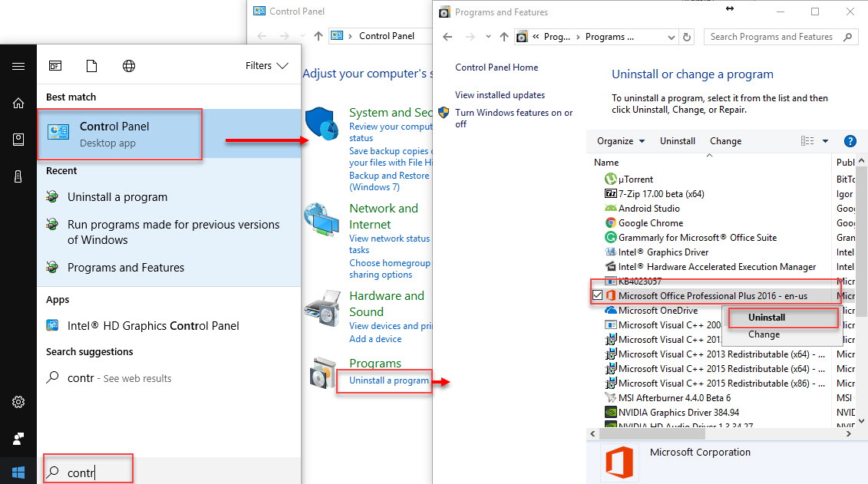Open Add a device link
The image size is (868, 484).
pos(375,339)
